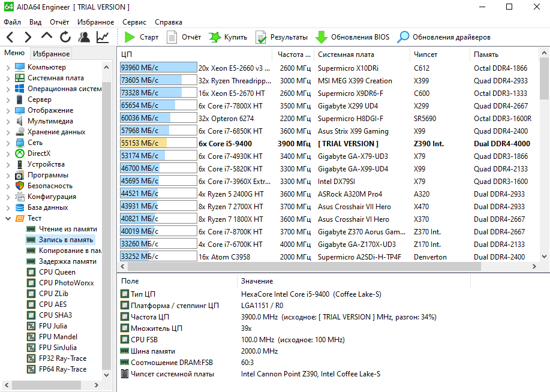Expand the Отображение tree node
The height and width of the screenshot is (392, 550).
point(8,110)
